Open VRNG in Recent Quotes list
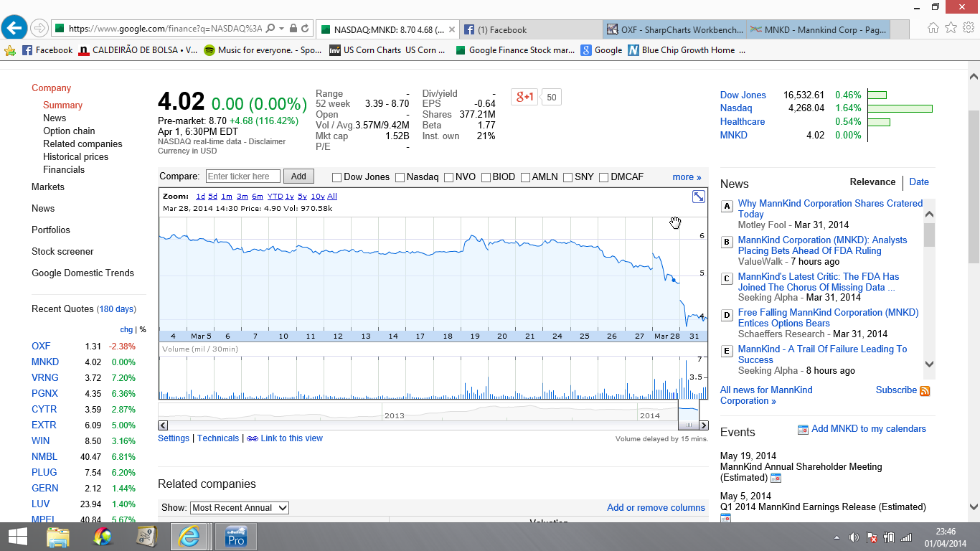 (x=45, y=377)
